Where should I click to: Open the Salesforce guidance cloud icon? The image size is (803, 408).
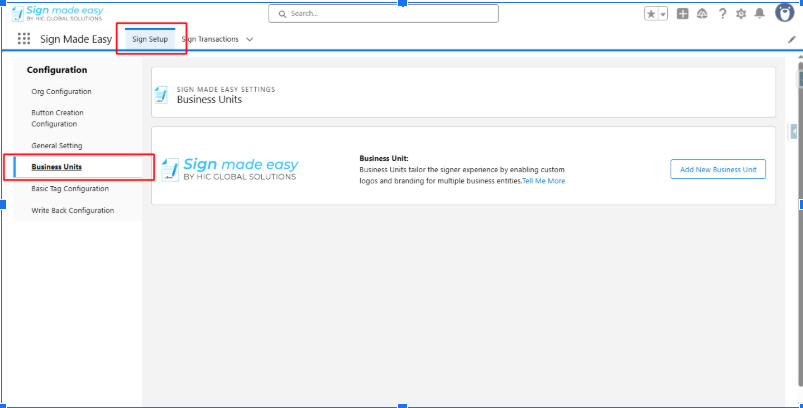tap(702, 14)
